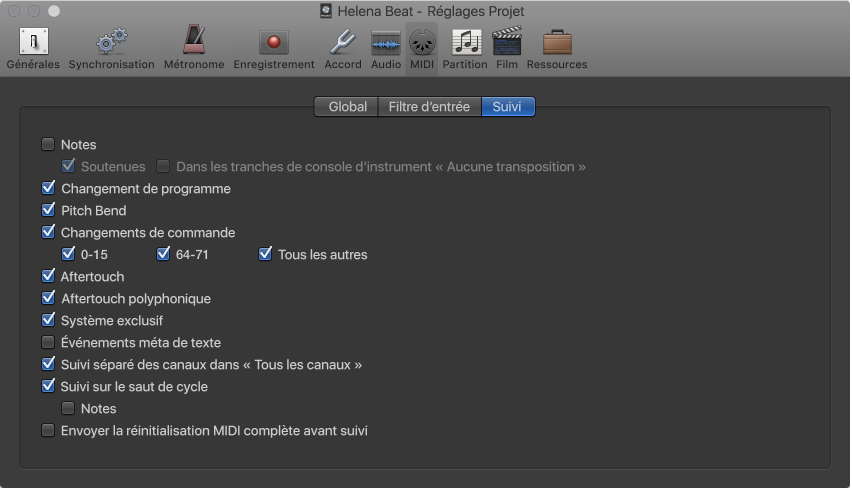852x490 pixels.
Task: Enable Notes under saut de cycle
Action: [x=68, y=408]
